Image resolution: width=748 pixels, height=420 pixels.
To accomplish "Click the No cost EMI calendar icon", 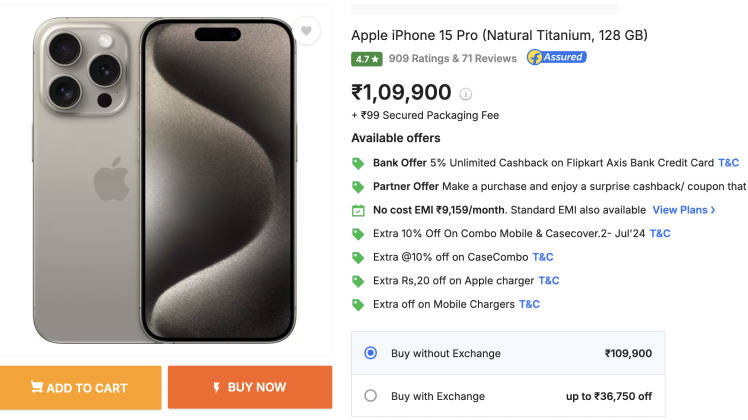I will (x=358, y=210).
